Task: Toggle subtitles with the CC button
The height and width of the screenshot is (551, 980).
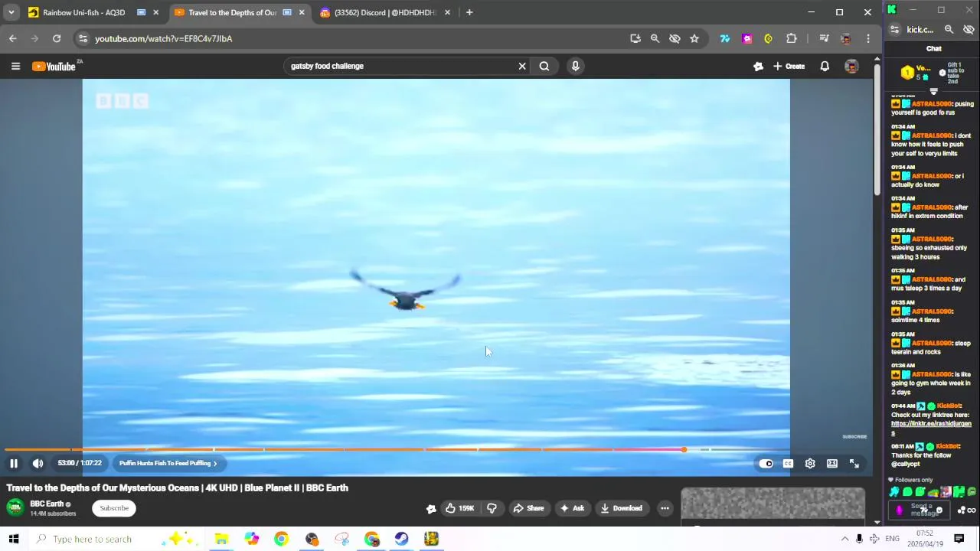Action: pyautogui.click(x=788, y=463)
